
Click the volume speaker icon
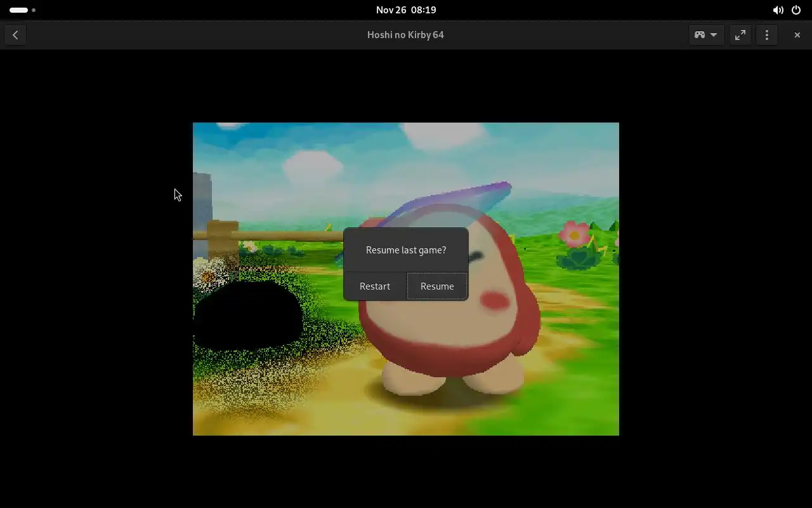(778, 10)
